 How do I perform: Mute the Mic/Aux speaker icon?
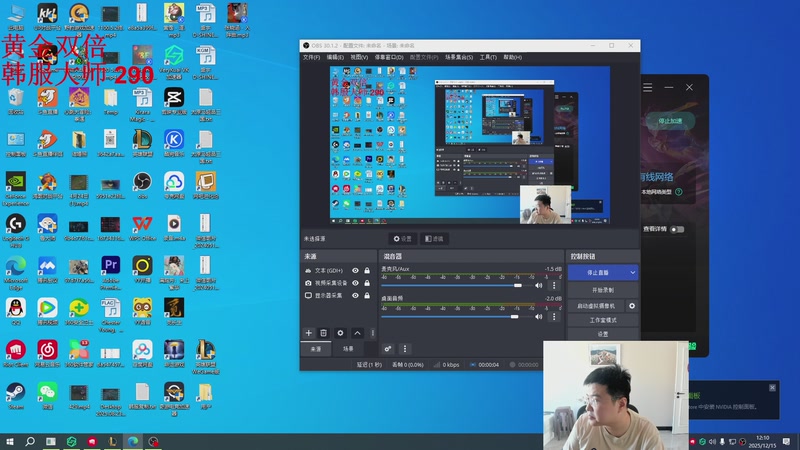(x=539, y=285)
